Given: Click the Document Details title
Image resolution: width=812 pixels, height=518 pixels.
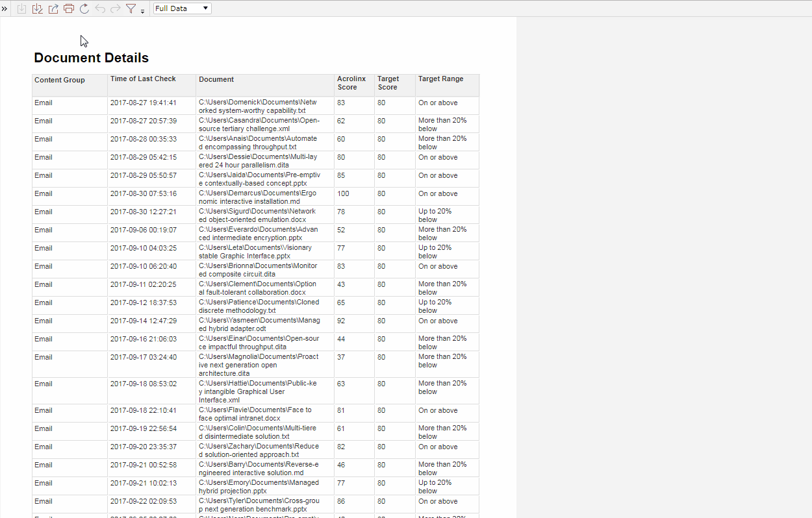Looking at the screenshot, I should click(x=91, y=58).
